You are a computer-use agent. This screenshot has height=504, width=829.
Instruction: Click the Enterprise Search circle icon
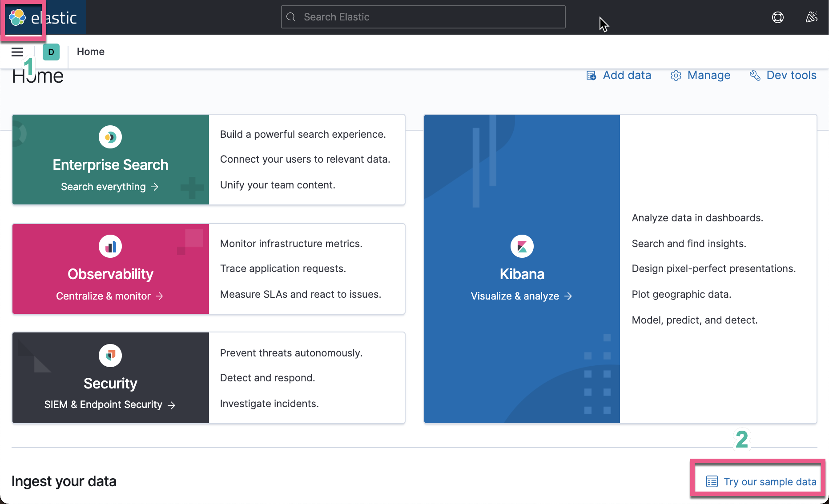coord(110,137)
